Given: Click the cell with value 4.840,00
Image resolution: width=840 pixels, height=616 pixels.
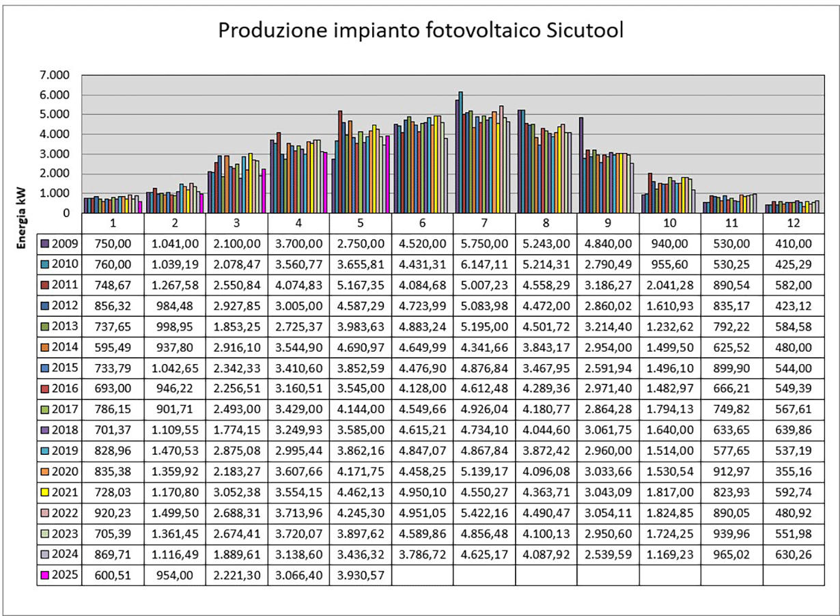Looking at the screenshot, I should click(x=608, y=242).
